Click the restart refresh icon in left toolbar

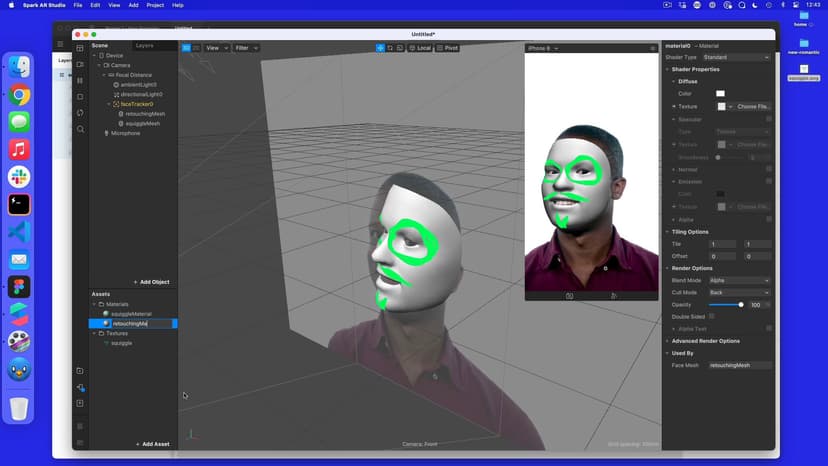tap(80, 113)
